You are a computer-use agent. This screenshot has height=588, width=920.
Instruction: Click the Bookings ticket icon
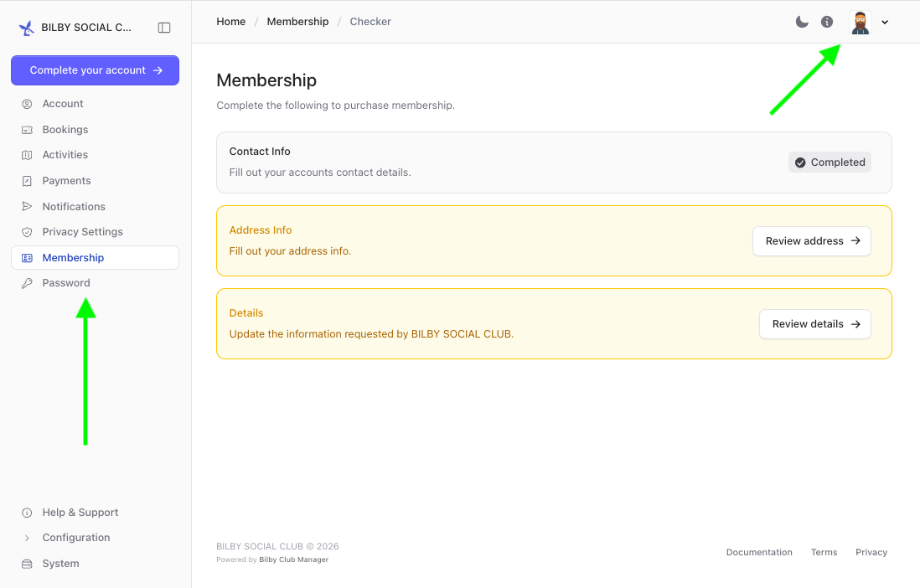(27, 130)
